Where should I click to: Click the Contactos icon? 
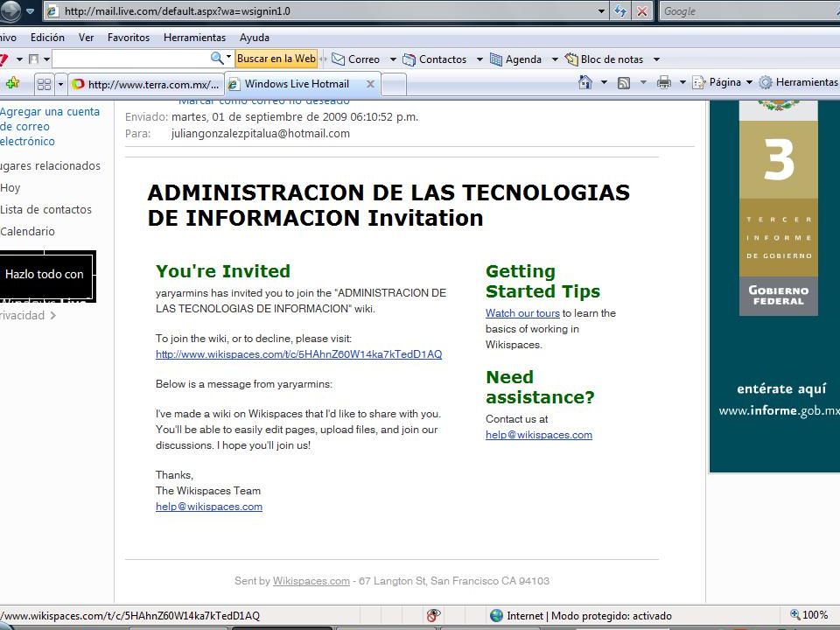pos(409,59)
